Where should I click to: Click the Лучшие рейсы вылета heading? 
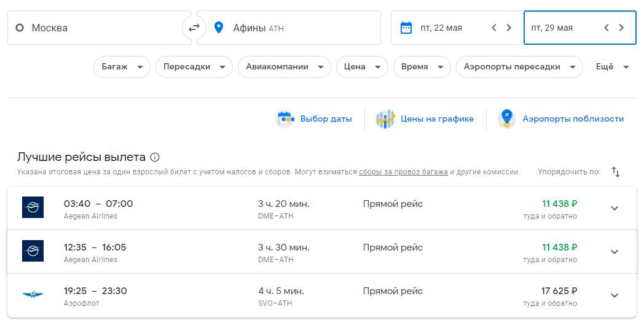click(x=81, y=157)
